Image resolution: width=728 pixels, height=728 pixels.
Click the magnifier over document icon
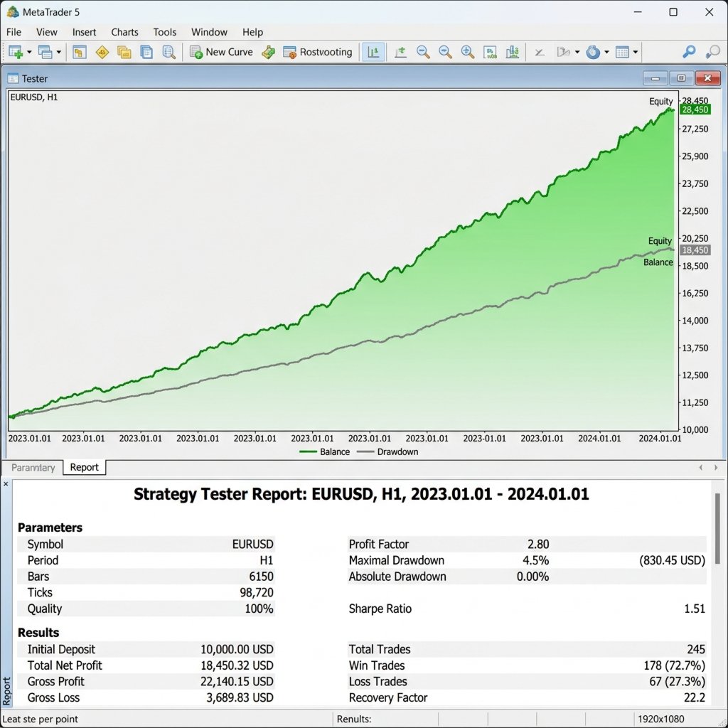click(x=169, y=52)
